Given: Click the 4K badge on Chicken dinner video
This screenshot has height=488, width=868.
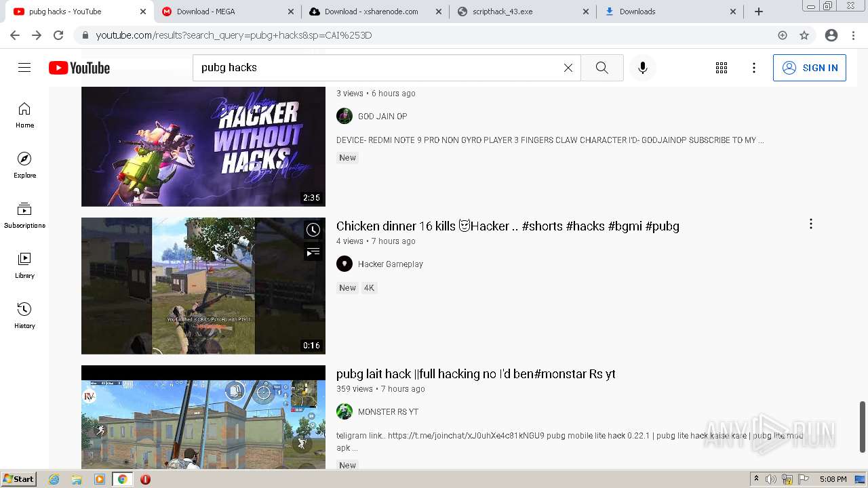Looking at the screenshot, I should click(x=369, y=288).
